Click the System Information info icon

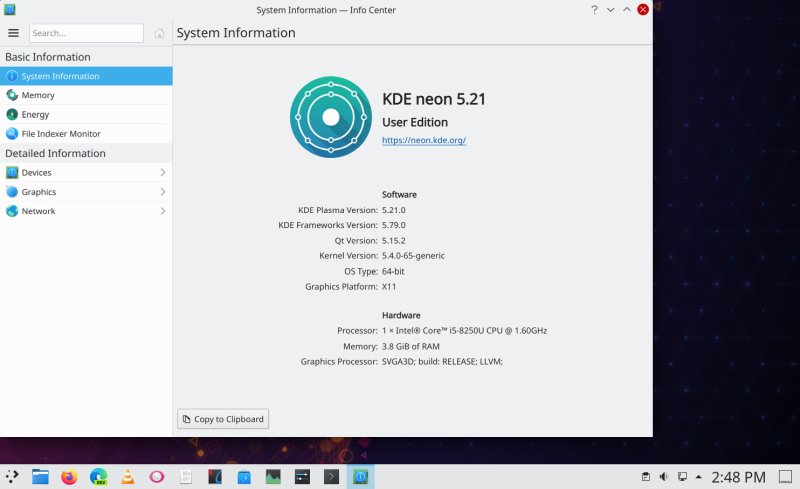[x=12, y=76]
